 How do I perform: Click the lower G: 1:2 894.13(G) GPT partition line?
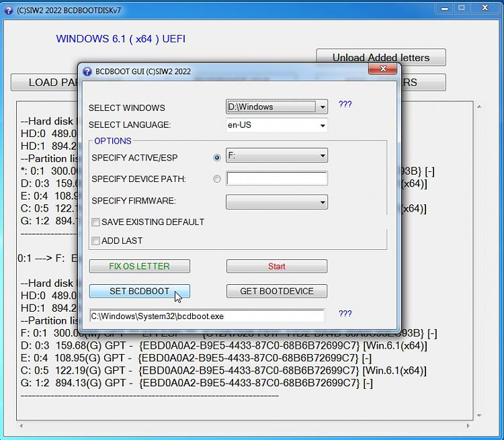(x=196, y=383)
